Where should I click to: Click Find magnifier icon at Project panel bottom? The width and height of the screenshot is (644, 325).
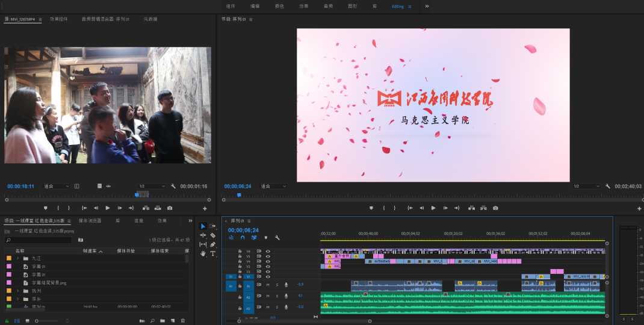(x=152, y=321)
